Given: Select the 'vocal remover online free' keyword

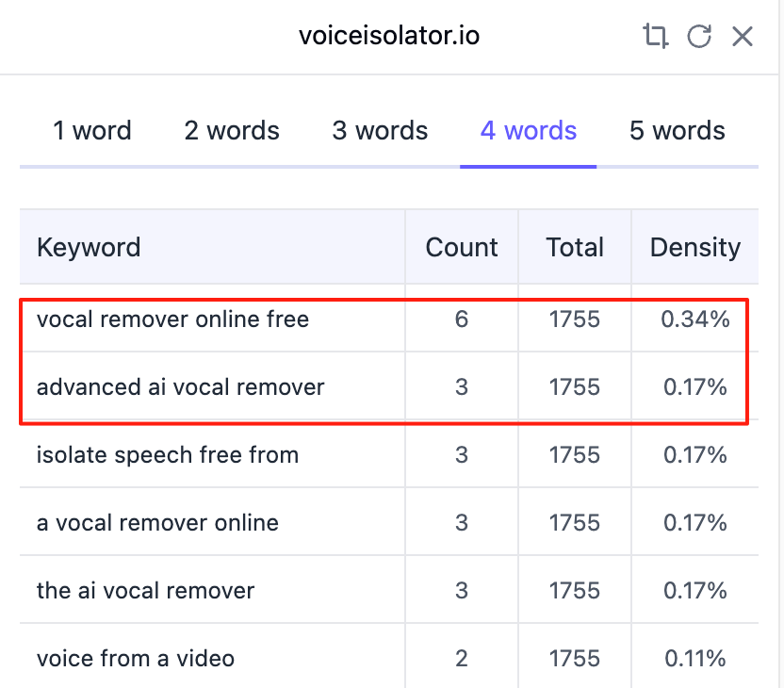Looking at the screenshot, I should click(172, 319).
